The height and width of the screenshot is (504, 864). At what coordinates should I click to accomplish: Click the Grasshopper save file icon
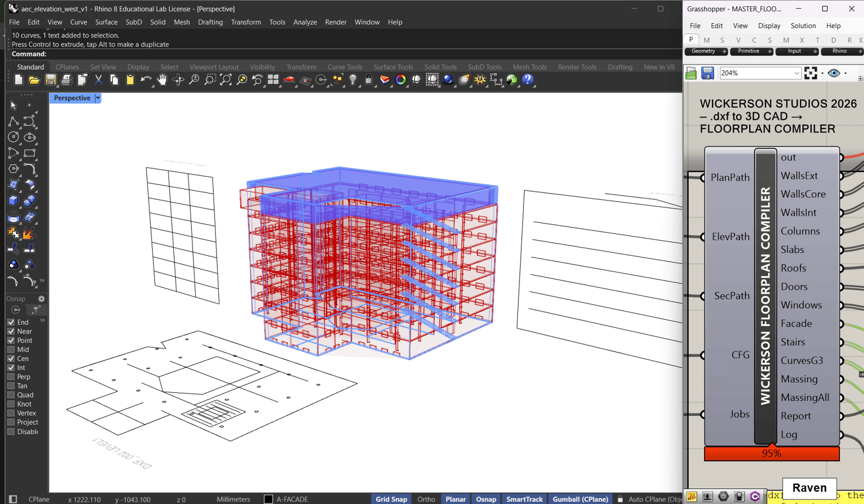coord(707,73)
